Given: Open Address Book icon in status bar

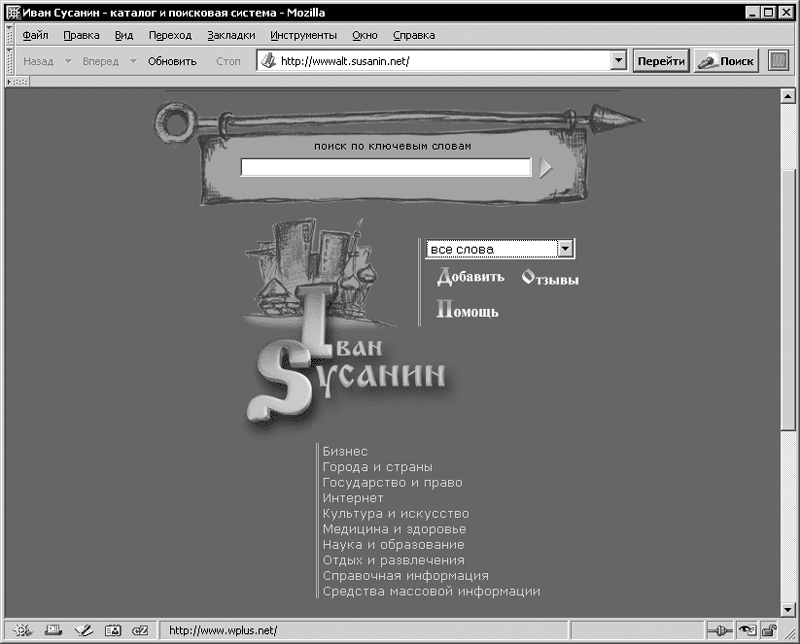Looking at the screenshot, I should click(x=113, y=631).
